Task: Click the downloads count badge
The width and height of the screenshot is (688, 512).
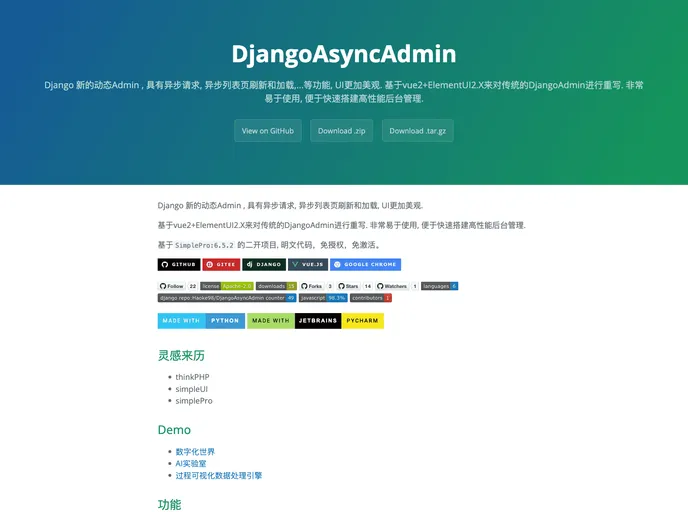Action: pyautogui.click(x=276, y=286)
